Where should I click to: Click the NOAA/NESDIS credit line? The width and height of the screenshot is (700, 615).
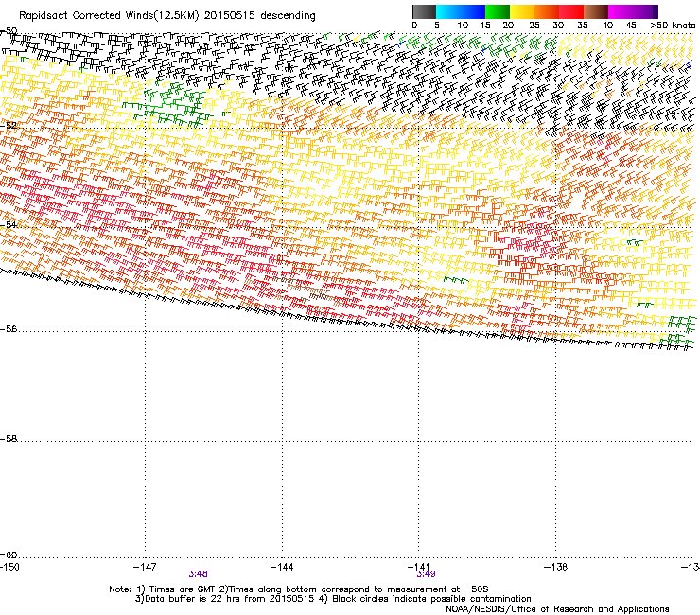point(557,608)
